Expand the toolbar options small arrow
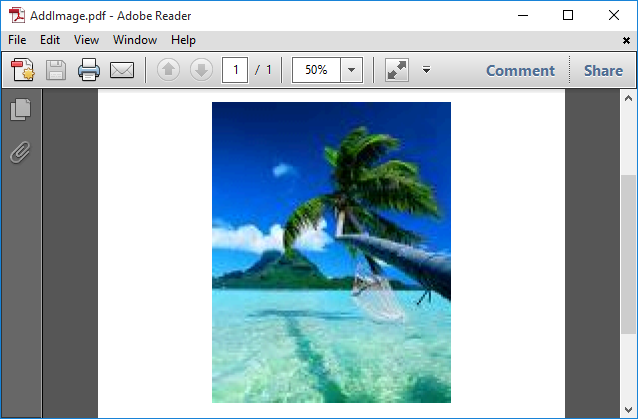638x419 pixels. click(426, 70)
